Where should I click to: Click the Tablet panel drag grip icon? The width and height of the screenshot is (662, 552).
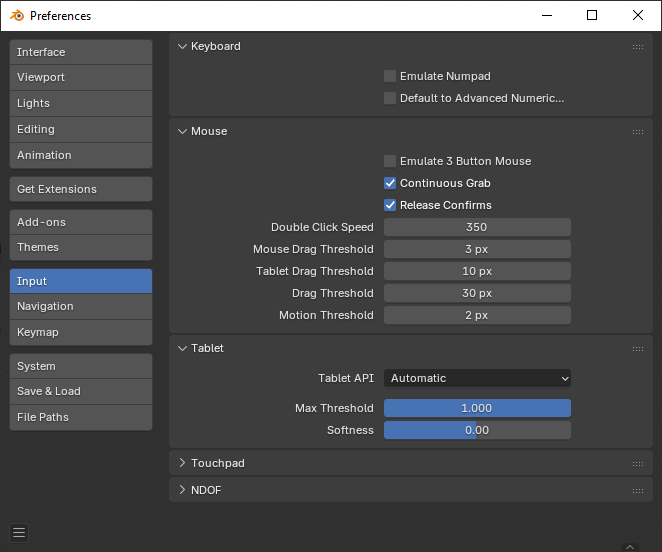(637, 349)
